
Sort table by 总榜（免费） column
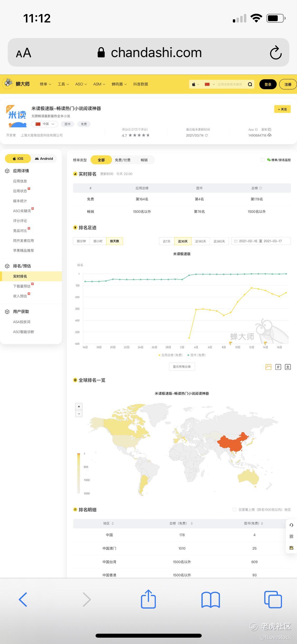pos(181,523)
